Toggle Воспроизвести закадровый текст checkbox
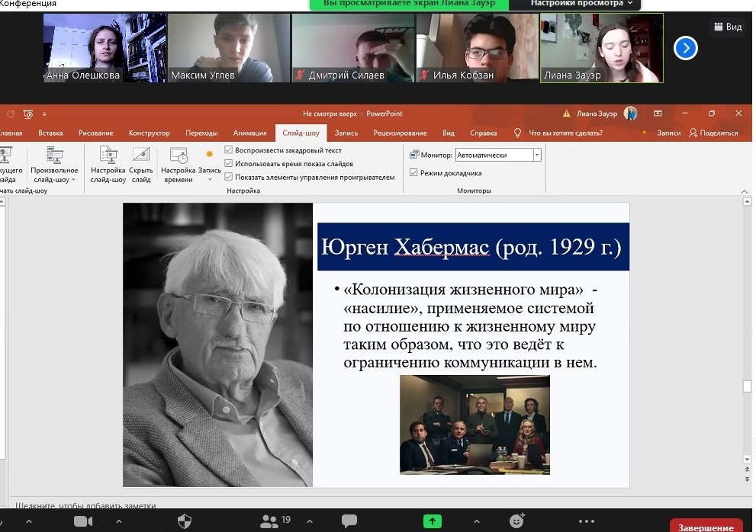Screen dimensions: 756x532 pos(229,150)
